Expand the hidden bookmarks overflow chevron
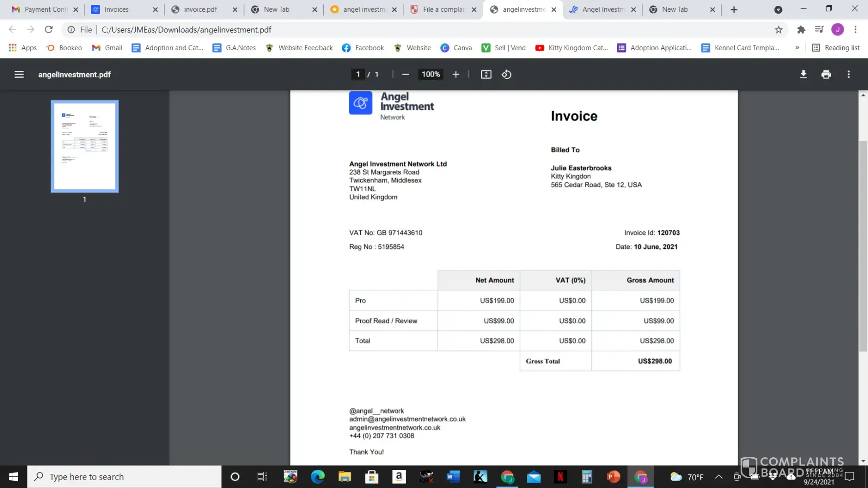Screen dimensions: 868x488 click(797, 48)
